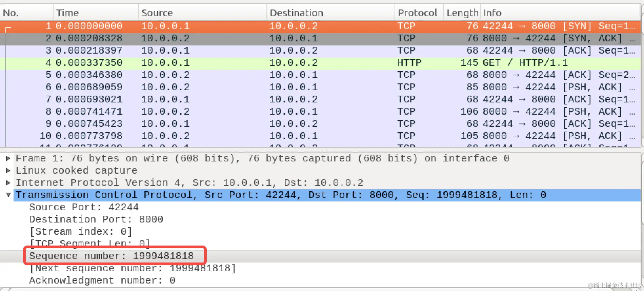Sort packets by the No. column header
This screenshot has height=291, width=644.
pyautogui.click(x=26, y=13)
